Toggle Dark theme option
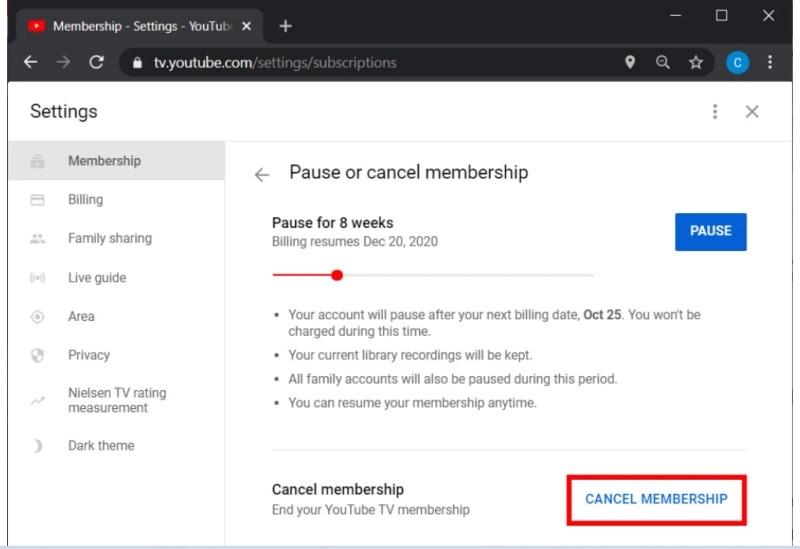The image size is (800, 549). tap(117, 445)
